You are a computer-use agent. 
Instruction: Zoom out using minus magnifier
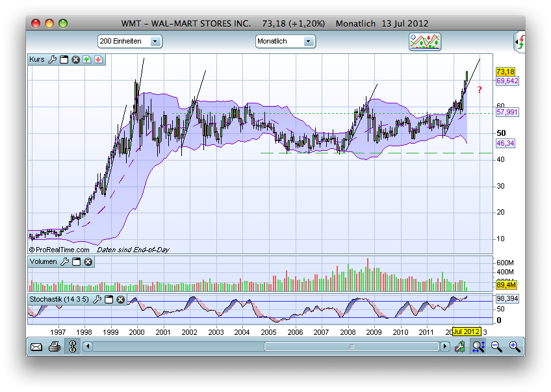point(496,347)
